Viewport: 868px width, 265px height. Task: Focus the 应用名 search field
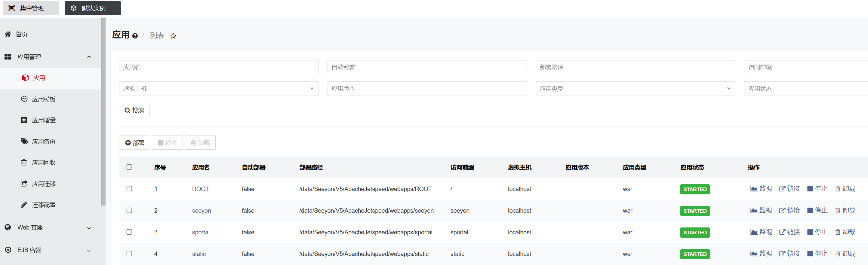(219, 67)
